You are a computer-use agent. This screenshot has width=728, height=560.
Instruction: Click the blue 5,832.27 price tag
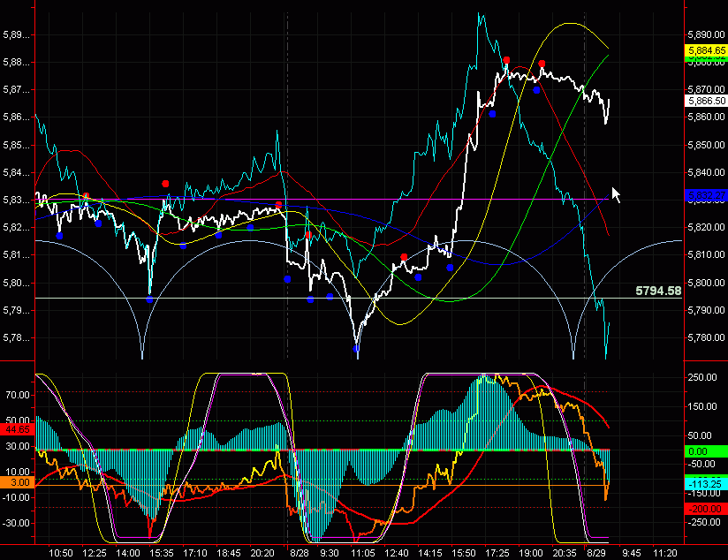tap(706, 195)
